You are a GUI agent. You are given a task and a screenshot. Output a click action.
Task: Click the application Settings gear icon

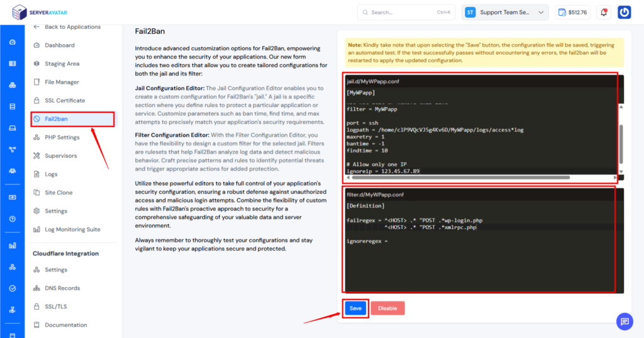[x=36, y=211]
